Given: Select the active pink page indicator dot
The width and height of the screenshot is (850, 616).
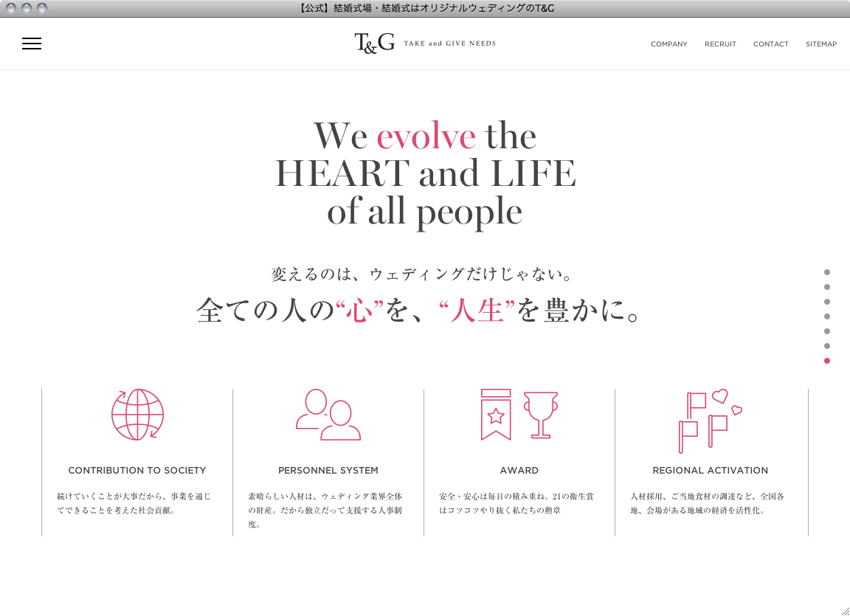Looking at the screenshot, I should click(x=827, y=361).
